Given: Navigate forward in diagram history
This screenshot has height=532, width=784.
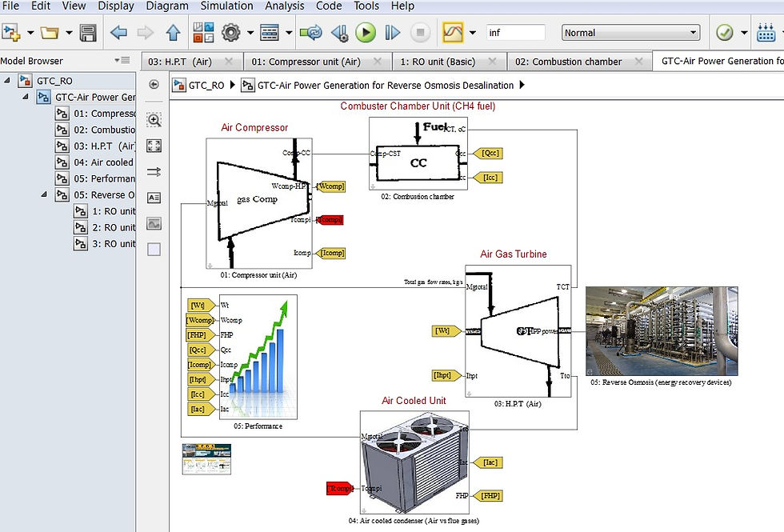Looking at the screenshot, I should pos(146,33).
